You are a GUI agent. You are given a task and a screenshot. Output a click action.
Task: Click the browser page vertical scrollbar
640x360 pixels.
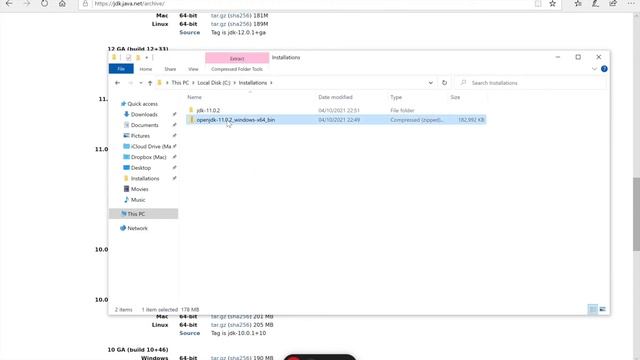[636, 214]
